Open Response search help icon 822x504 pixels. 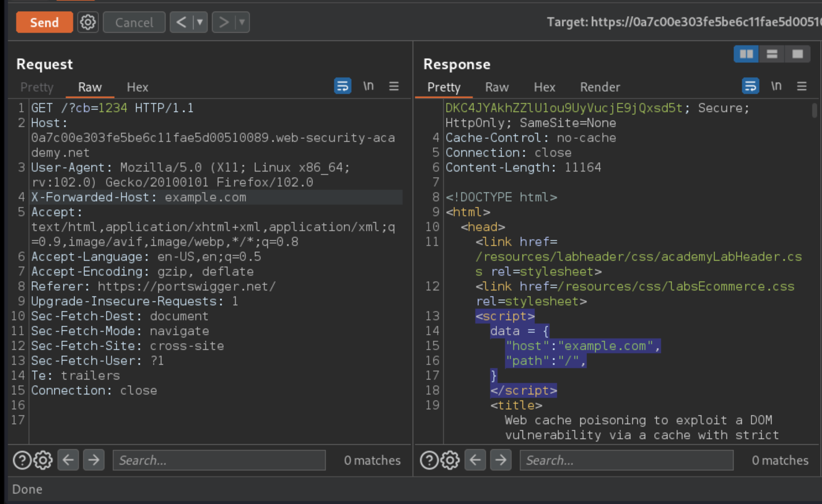click(429, 460)
